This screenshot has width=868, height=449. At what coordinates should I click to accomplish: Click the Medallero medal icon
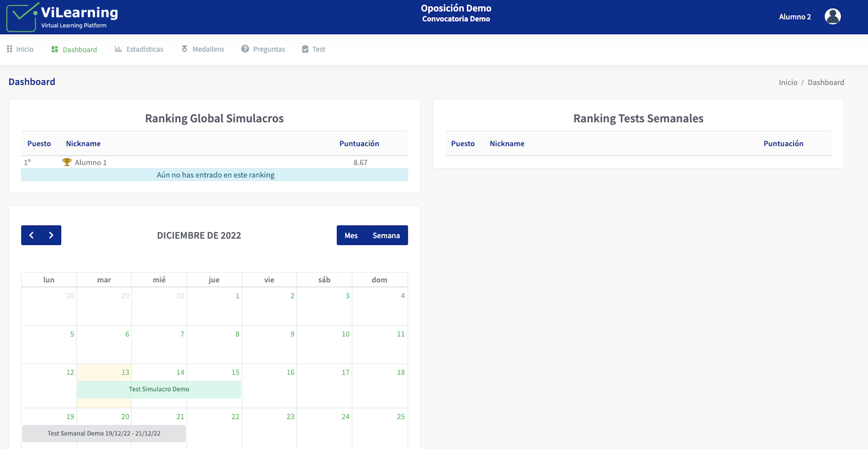(x=185, y=49)
